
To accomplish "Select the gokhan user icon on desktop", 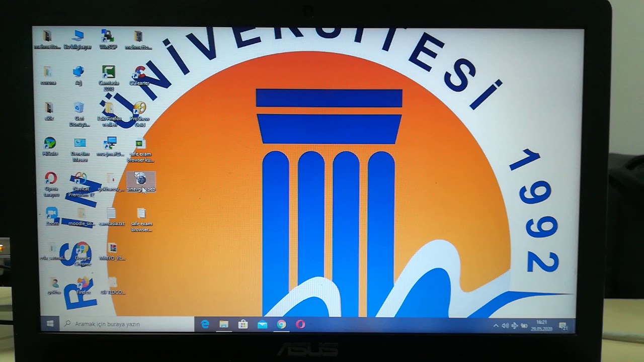I will pos(54,286).
